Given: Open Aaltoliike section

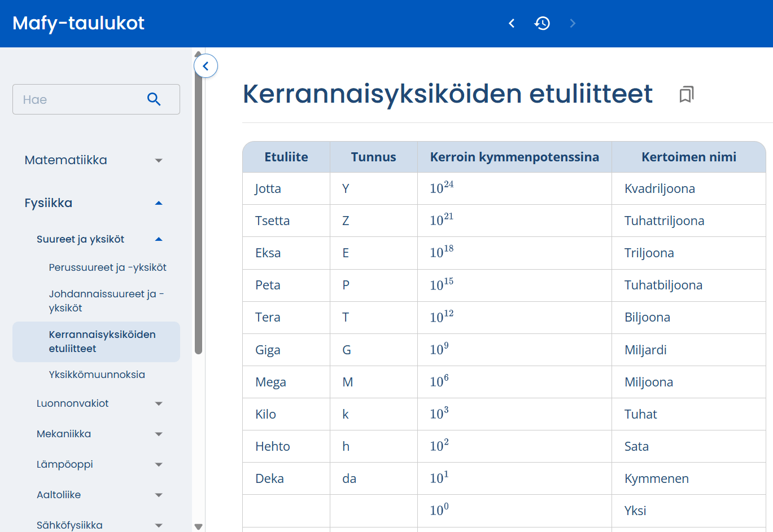Looking at the screenshot, I should tap(59, 495).
